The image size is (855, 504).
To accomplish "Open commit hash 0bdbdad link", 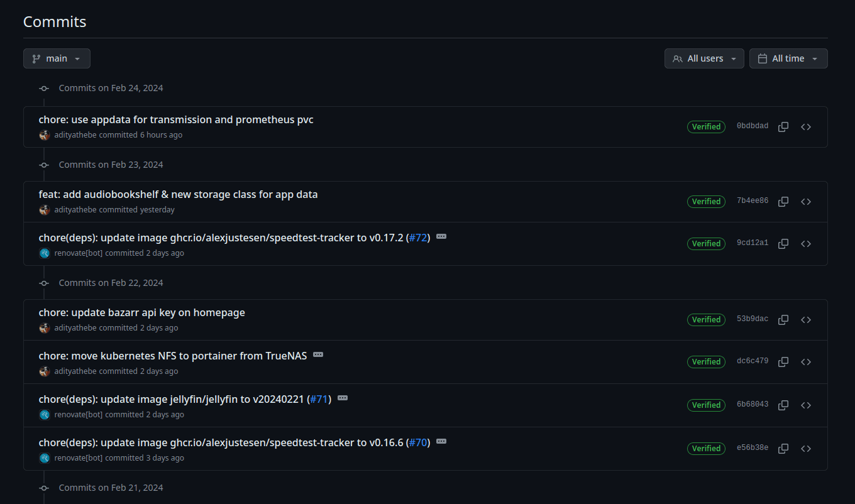I will click(x=753, y=126).
